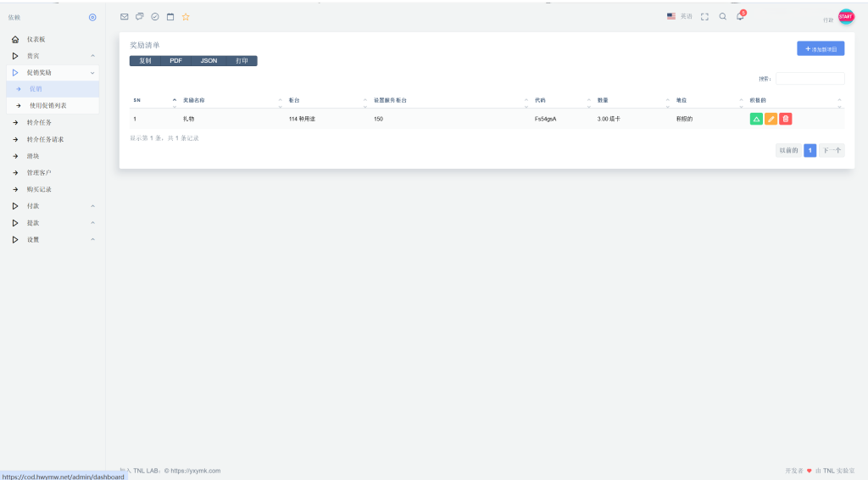Click the arrow icon beside 购买记录

(x=15, y=189)
